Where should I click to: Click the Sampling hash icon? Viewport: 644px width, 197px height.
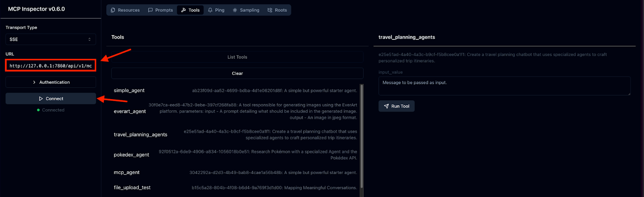point(235,10)
